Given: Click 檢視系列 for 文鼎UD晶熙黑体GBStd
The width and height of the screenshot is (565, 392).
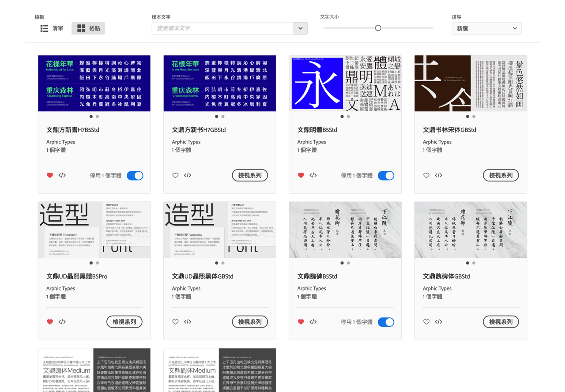Looking at the screenshot, I should [x=250, y=322].
